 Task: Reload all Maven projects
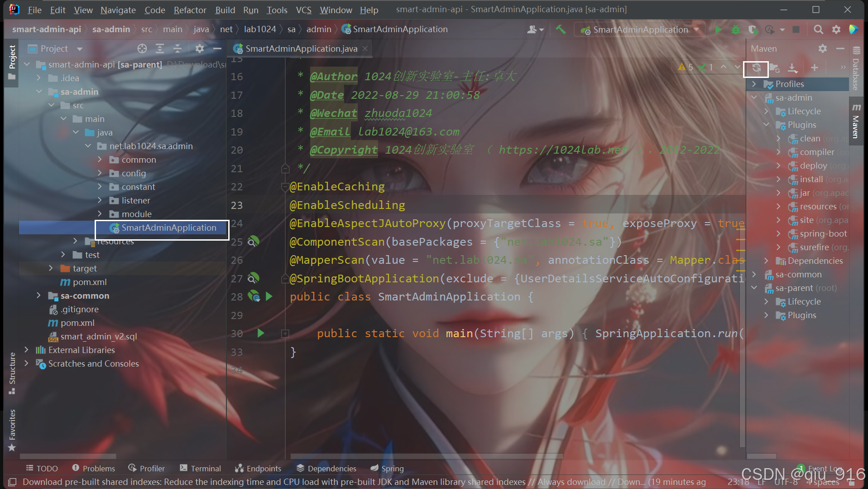[756, 68]
